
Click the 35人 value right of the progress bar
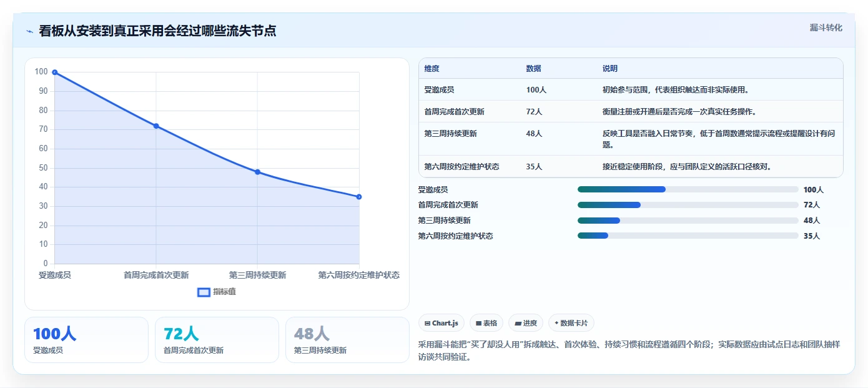pos(811,236)
